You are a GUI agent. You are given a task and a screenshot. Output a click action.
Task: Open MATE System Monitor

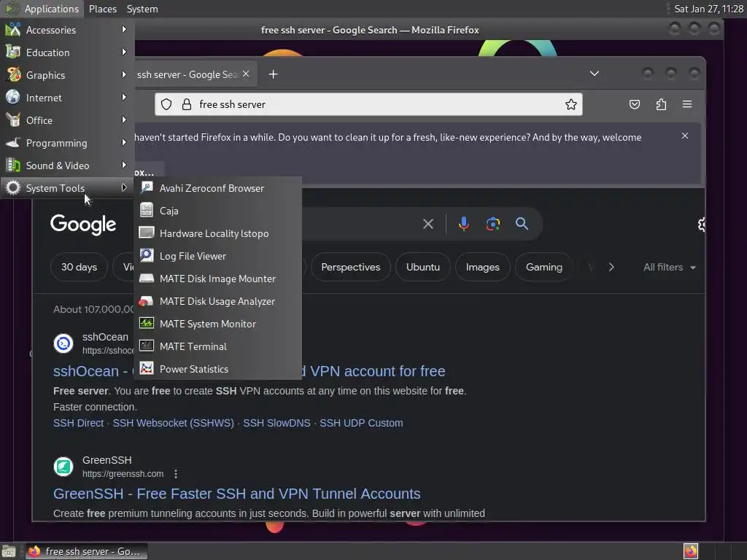coord(217,324)
